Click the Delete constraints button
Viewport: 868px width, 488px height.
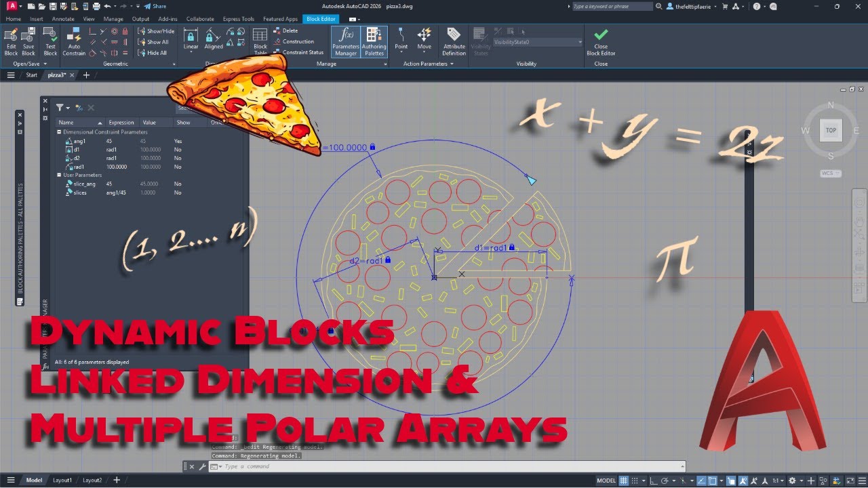coord(286,30)
